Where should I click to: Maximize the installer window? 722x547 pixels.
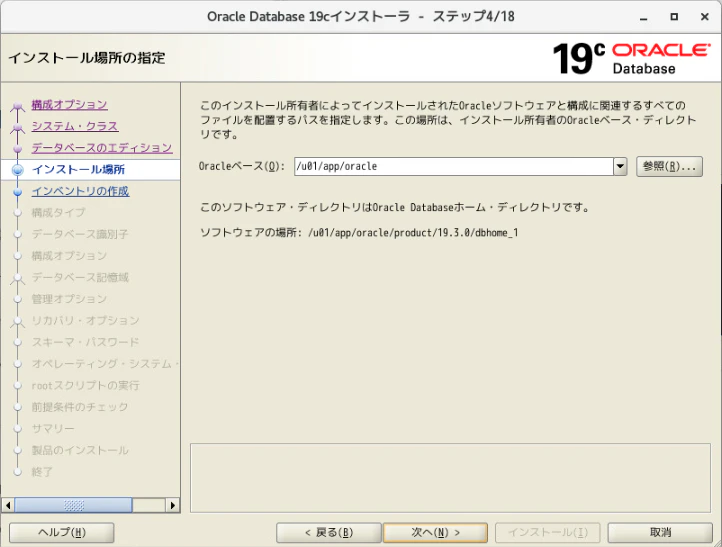point(674,17)
